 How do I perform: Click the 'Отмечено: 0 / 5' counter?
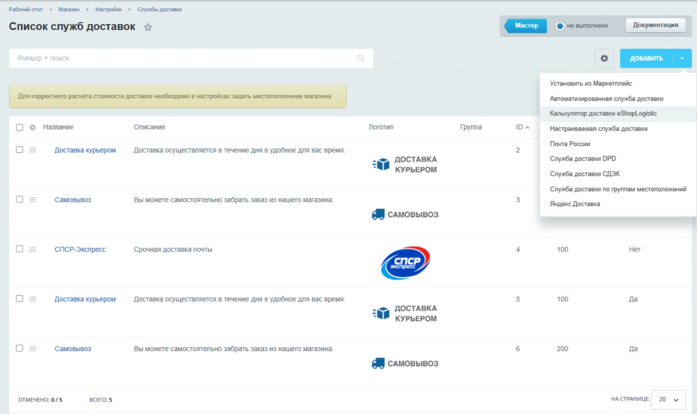(40, 400)
